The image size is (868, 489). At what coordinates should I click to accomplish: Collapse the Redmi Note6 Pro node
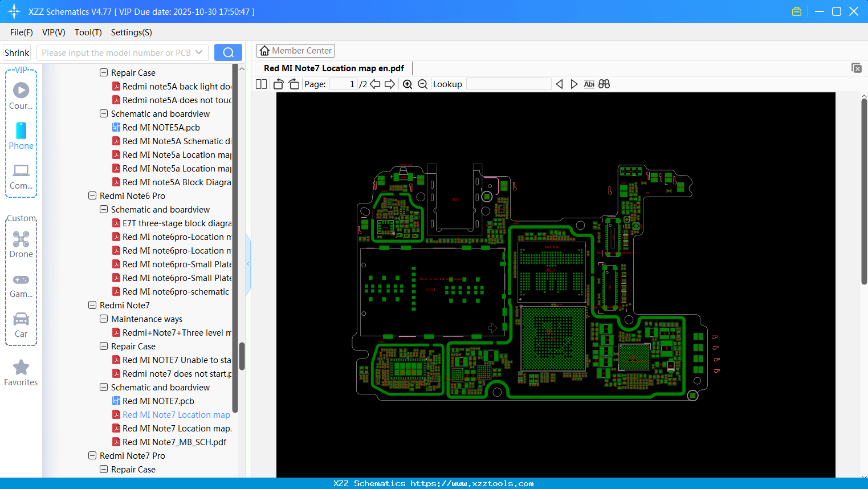92,195
